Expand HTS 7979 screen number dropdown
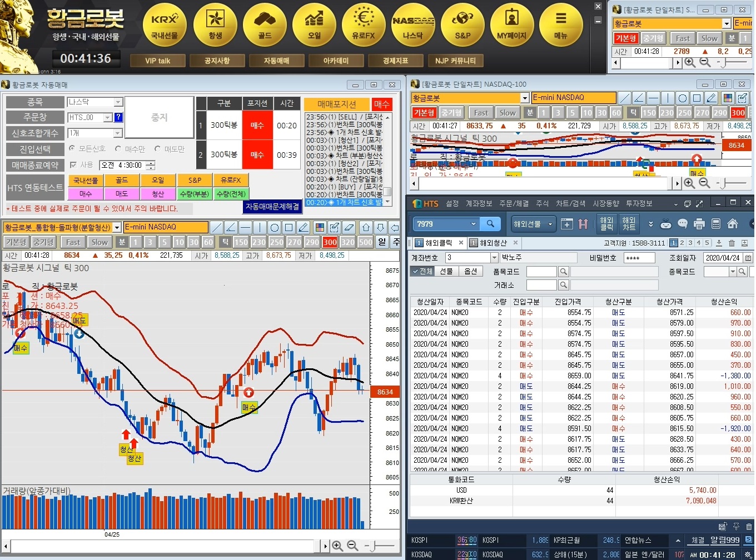This screenshot has width=756, height=560. pos(474,224)
